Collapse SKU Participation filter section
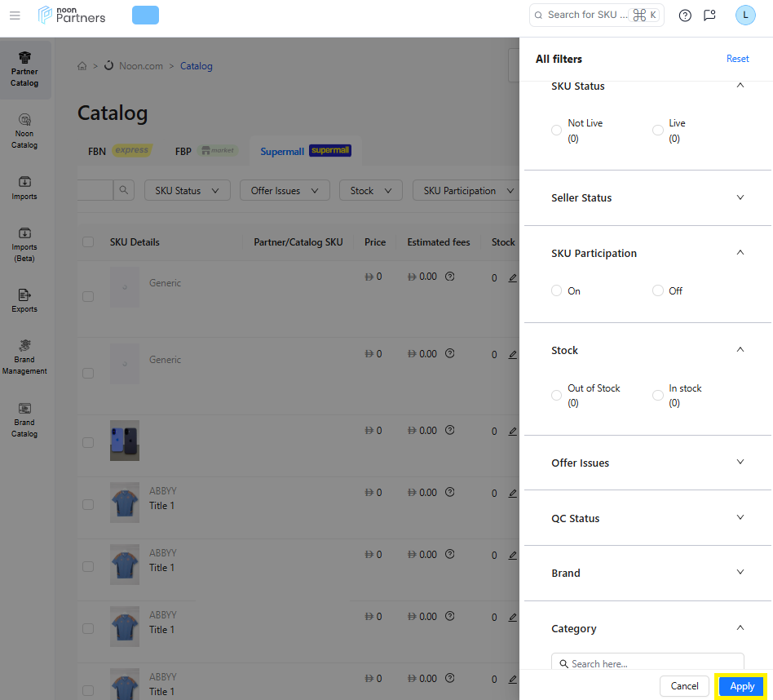This screenshot has width=773, height=700. pos(740,253)
